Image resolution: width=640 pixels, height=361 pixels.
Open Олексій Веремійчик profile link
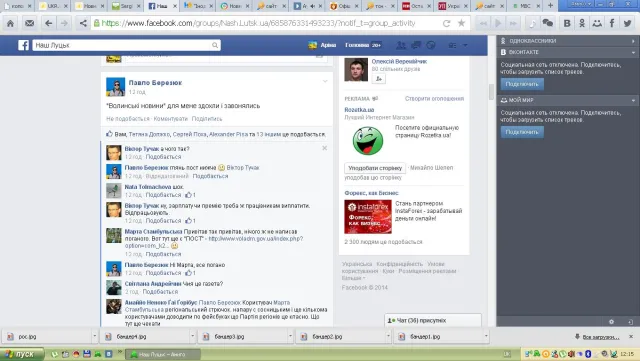click(399, 62)
